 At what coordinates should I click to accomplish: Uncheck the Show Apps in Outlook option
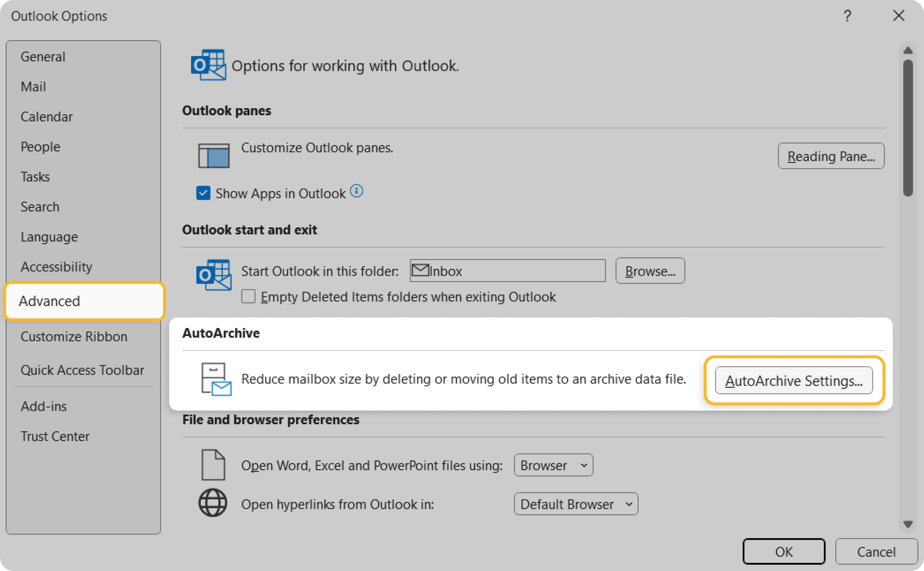tap(203, 193)
